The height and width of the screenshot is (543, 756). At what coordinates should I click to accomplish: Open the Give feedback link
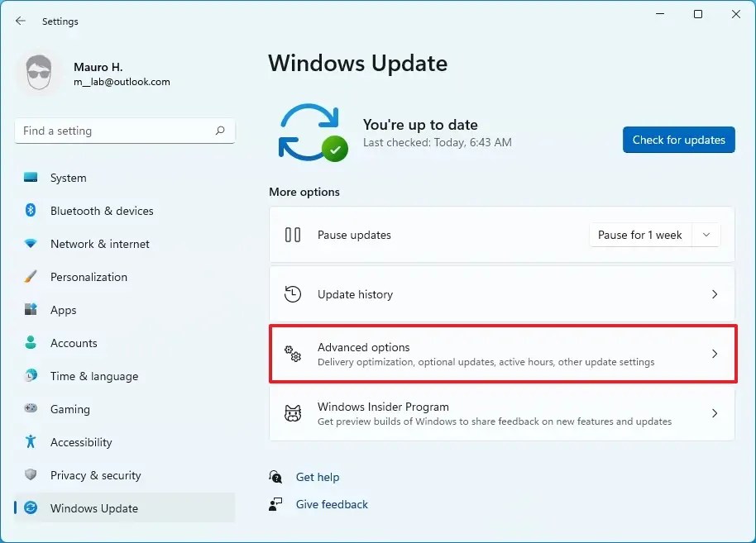332,504
